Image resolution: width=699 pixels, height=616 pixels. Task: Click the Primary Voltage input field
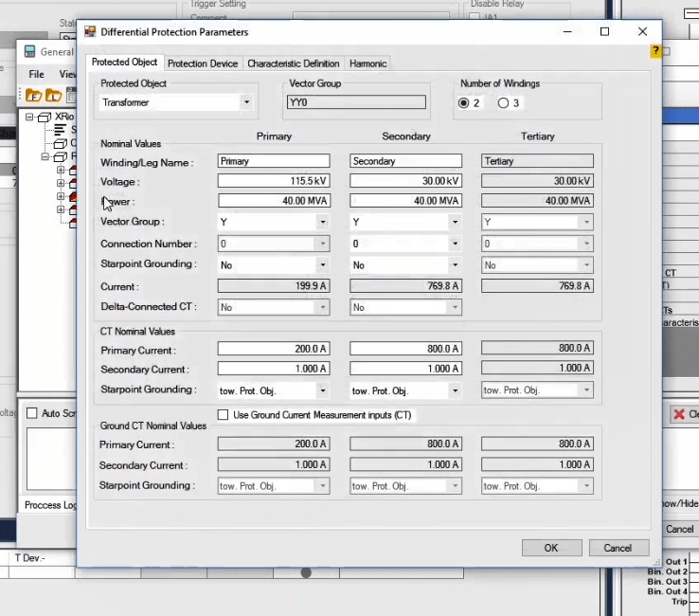click(x=274, y=181)
